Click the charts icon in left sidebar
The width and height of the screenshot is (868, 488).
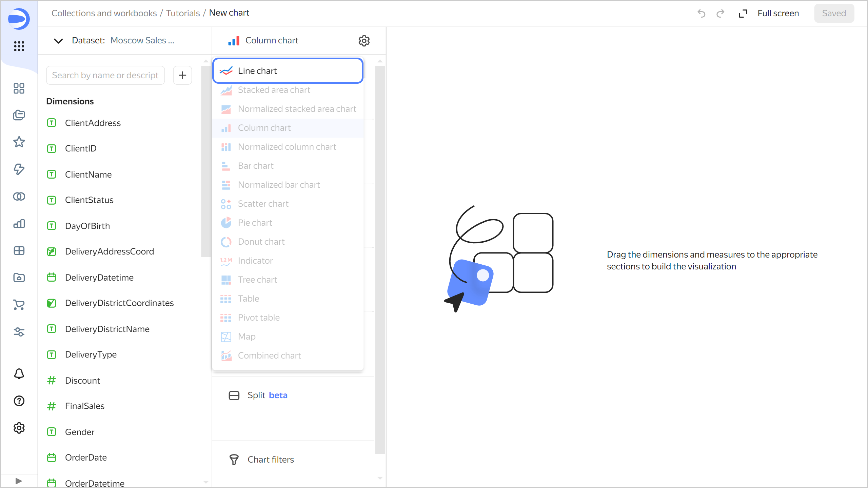(x=19, y=224)
